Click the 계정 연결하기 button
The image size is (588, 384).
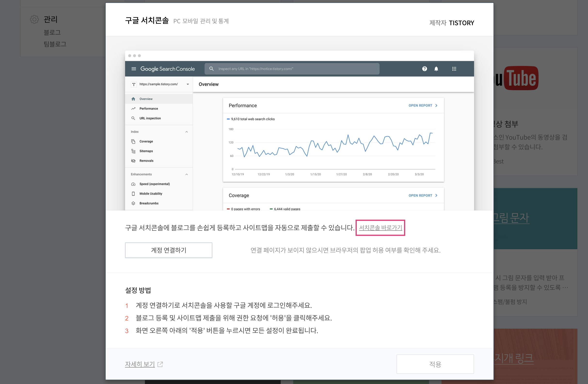click(168, 250)
